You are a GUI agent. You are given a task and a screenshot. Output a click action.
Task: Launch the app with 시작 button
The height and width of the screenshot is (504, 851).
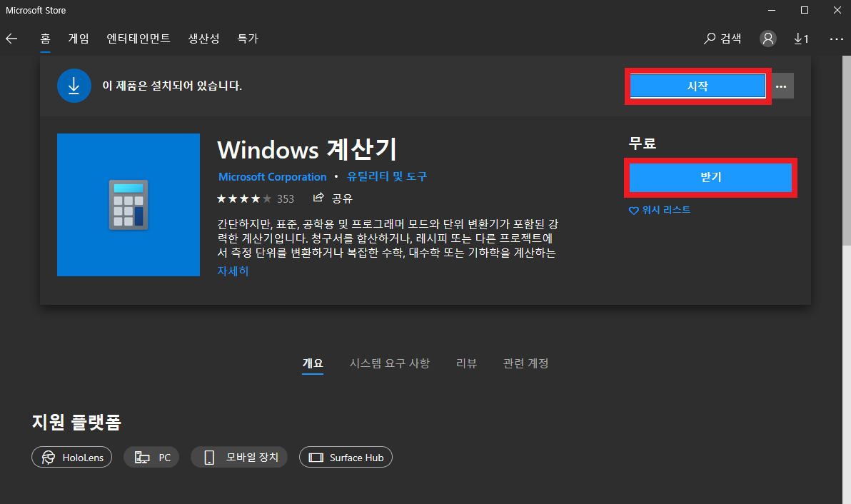click(698, 86)
